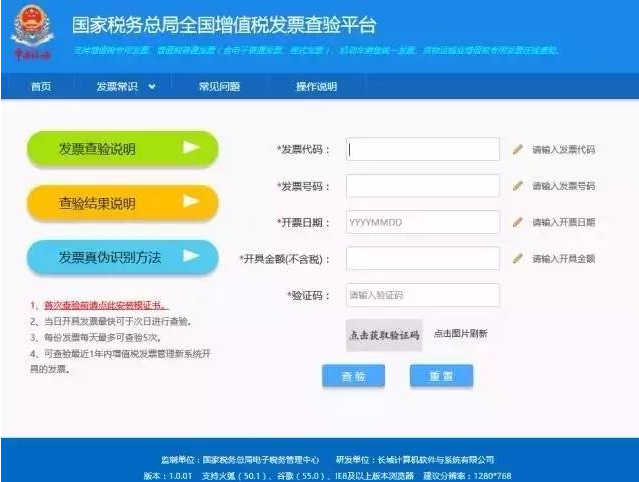639x482 pixels.
Task: Open the 发票常识 menu item
Action: pyautogui.click(x=117, y=86)
